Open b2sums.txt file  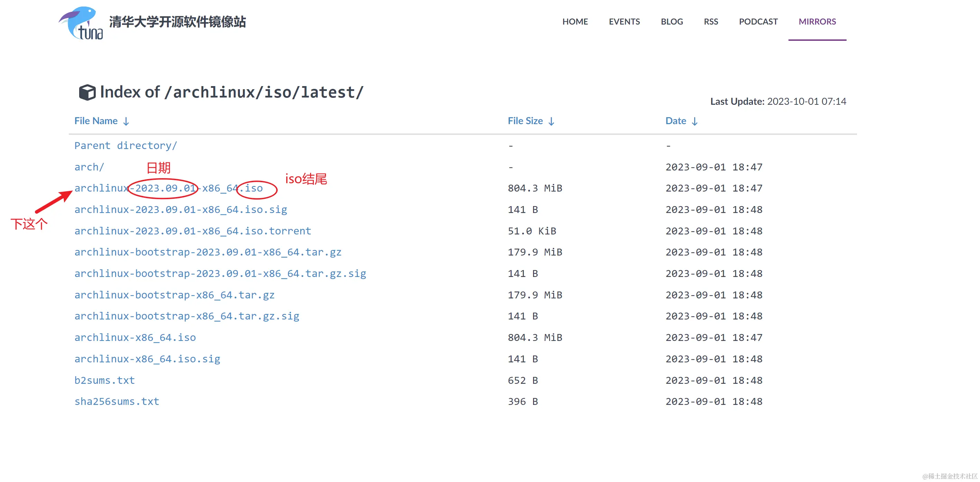point(104,380)
